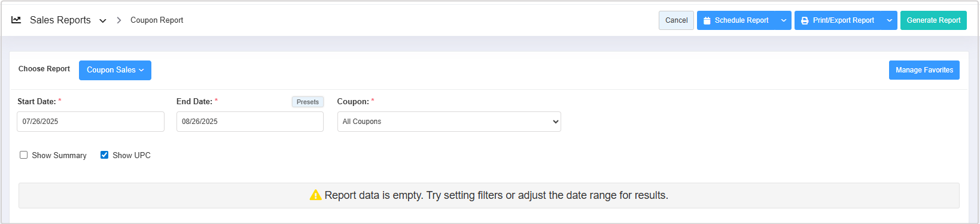
Task: Enable the Show Summary checkbox
Action: click(x=24, y=155)
